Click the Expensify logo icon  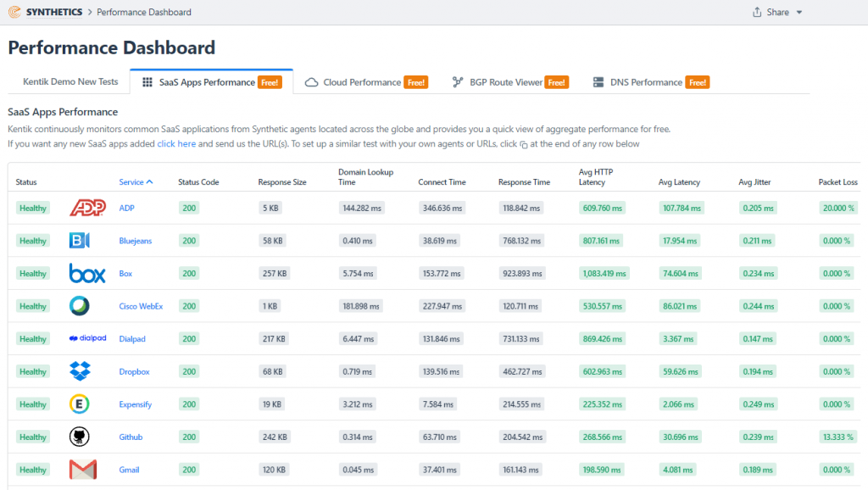pyautogui.click(x=79, y=404)
